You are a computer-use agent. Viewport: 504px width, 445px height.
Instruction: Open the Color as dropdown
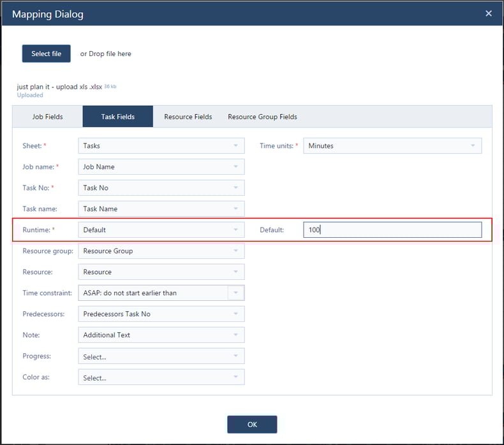point(161,377)
